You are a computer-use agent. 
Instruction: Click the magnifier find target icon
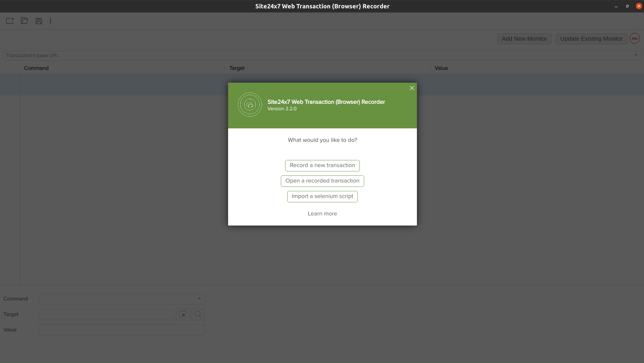tap(198, 315)
